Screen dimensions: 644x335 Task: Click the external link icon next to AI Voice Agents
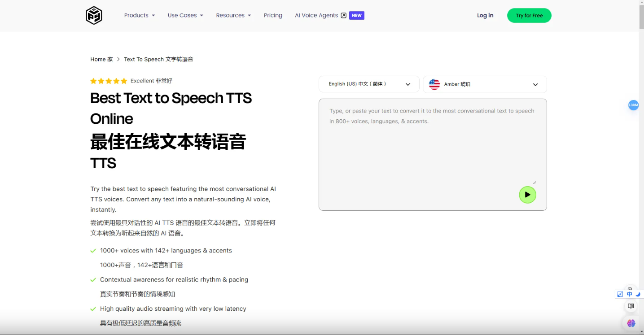(x=343, y=16)
